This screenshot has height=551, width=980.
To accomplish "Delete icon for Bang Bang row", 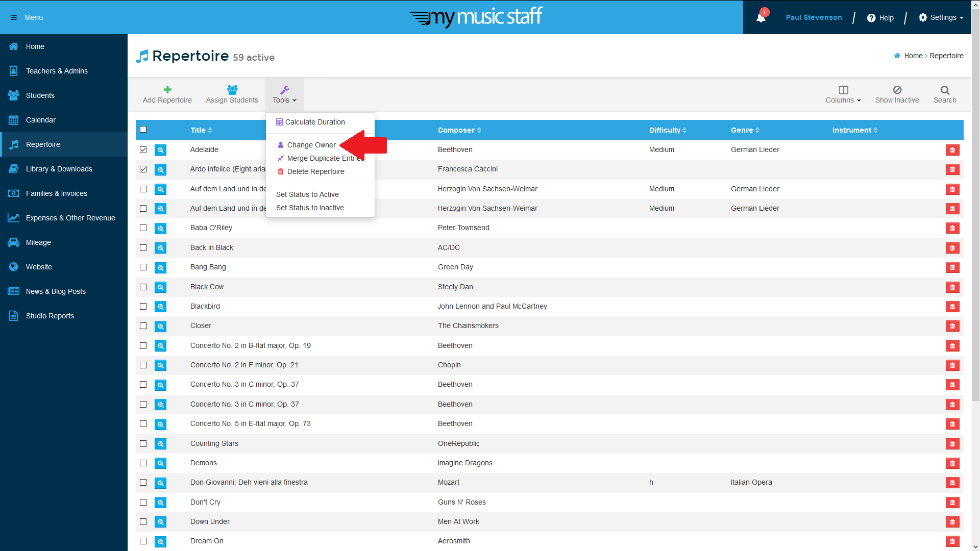I will 952,267.
